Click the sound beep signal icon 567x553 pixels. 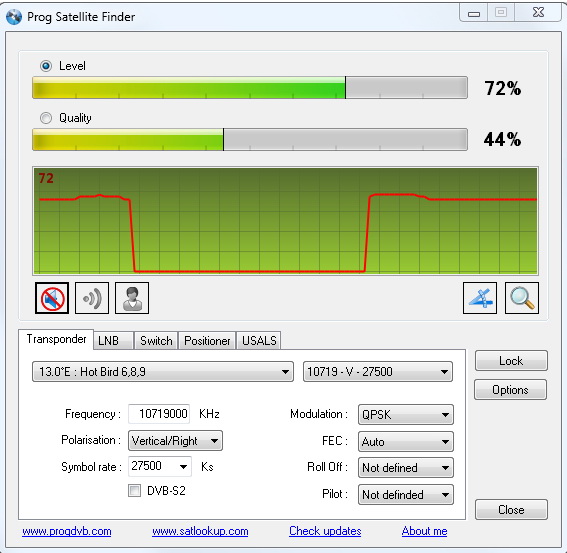click(x=92, y=298)
